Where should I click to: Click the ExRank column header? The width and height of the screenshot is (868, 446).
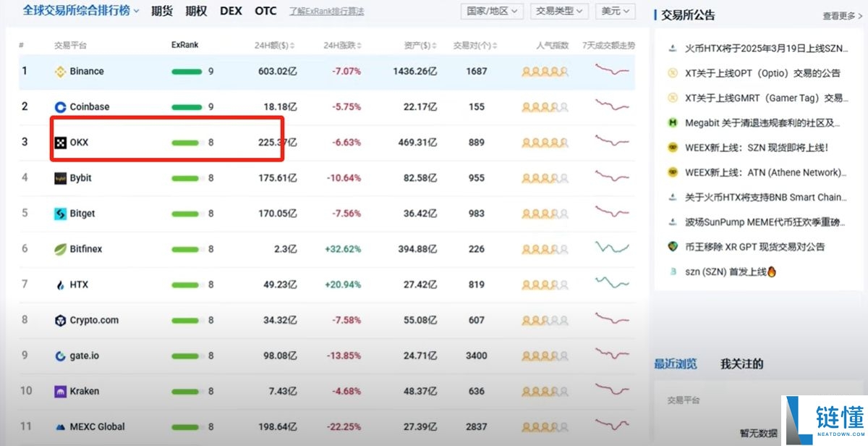click(x=184, y=45)
